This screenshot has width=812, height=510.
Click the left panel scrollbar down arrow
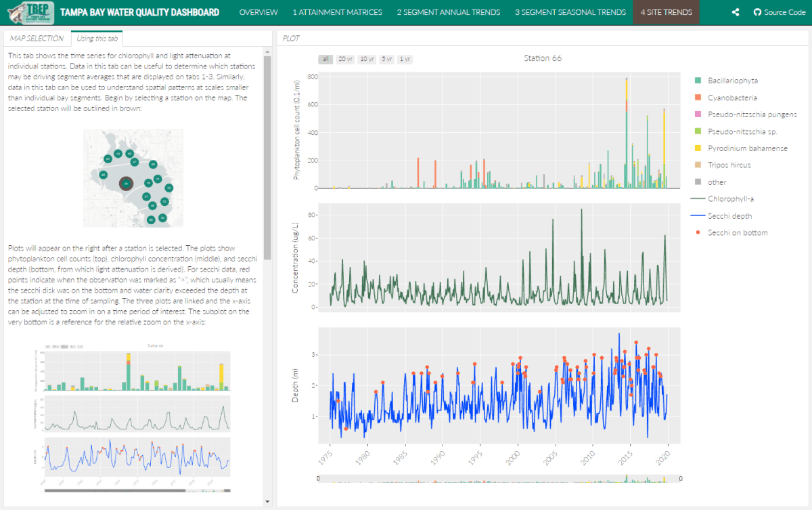click(267, 501)
